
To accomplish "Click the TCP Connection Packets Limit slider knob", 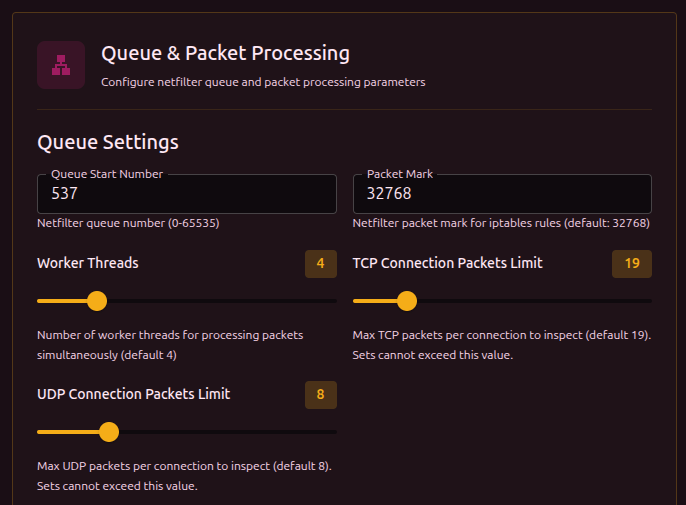I will pos(406,301).
